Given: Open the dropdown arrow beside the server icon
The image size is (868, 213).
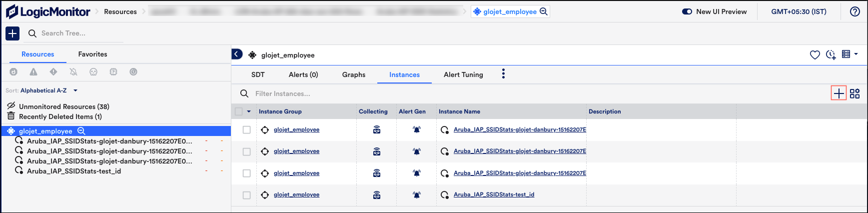Looking at the screenshot, I should click(x=856, y=54).
